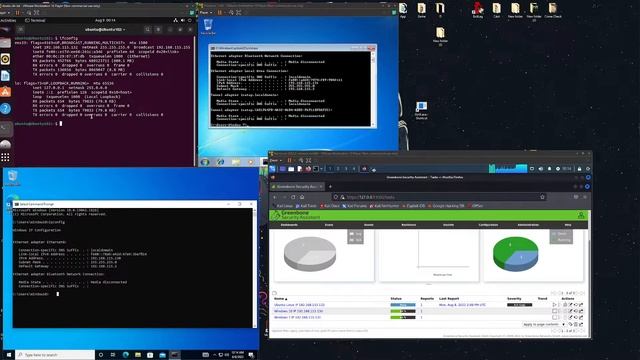Open last report dated Mon, Aug 8
The image size is (640, 360).
point(462,305)
